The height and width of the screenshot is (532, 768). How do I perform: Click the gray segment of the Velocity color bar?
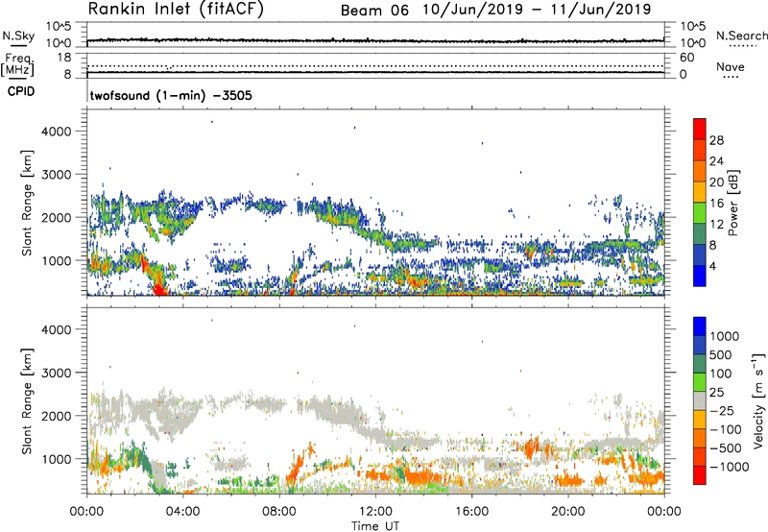click(700, 401)
